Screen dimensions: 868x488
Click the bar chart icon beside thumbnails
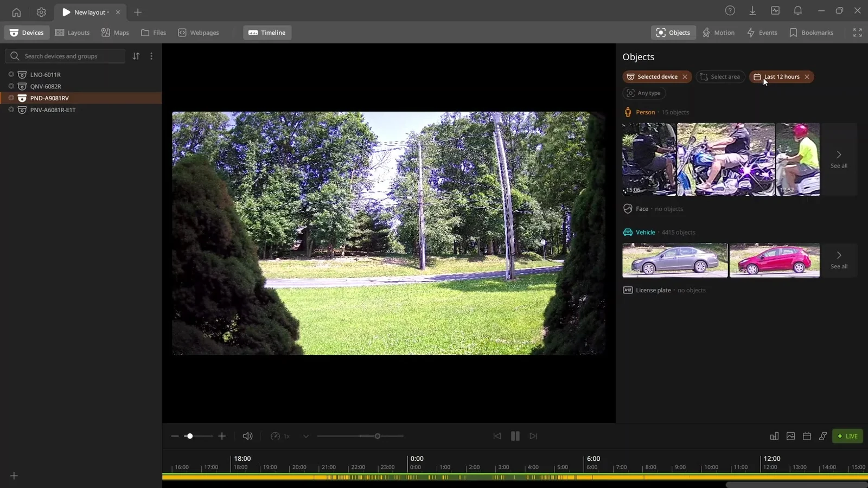click(774, 436)
